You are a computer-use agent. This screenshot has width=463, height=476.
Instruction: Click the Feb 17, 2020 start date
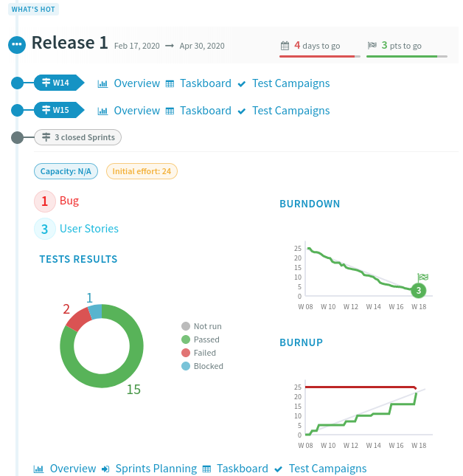pos(136,46)
